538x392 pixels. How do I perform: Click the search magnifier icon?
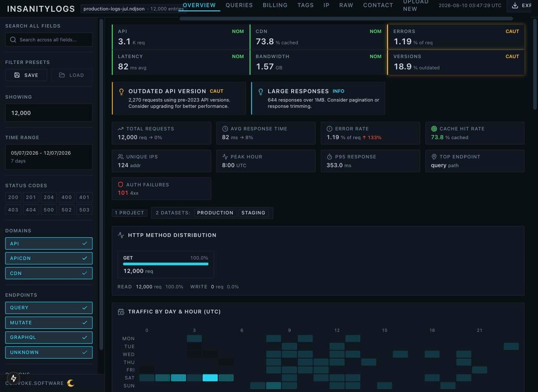click(13, 40)
